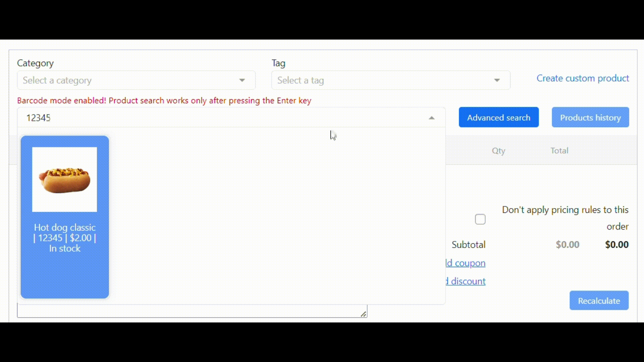Click the Recalculate button
The height and width of the screenshot is (362, 644).
pyautogui.click(x=599, y=300)
